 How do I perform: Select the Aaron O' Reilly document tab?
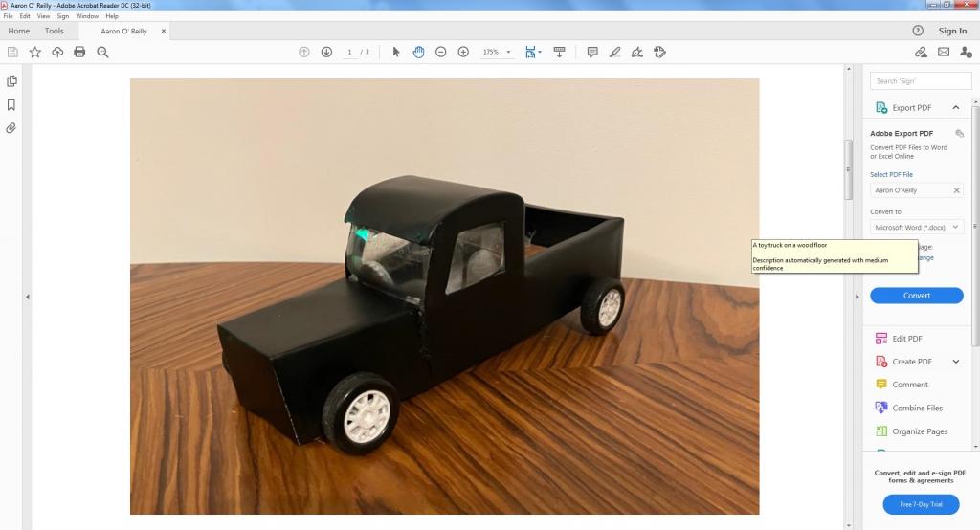(123, 31)
